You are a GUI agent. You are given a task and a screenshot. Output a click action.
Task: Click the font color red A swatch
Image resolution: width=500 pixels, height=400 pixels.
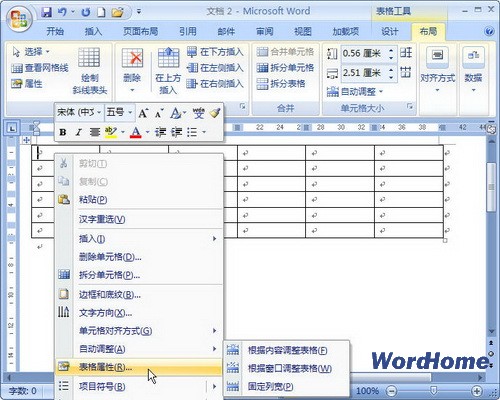click(135, 132)
